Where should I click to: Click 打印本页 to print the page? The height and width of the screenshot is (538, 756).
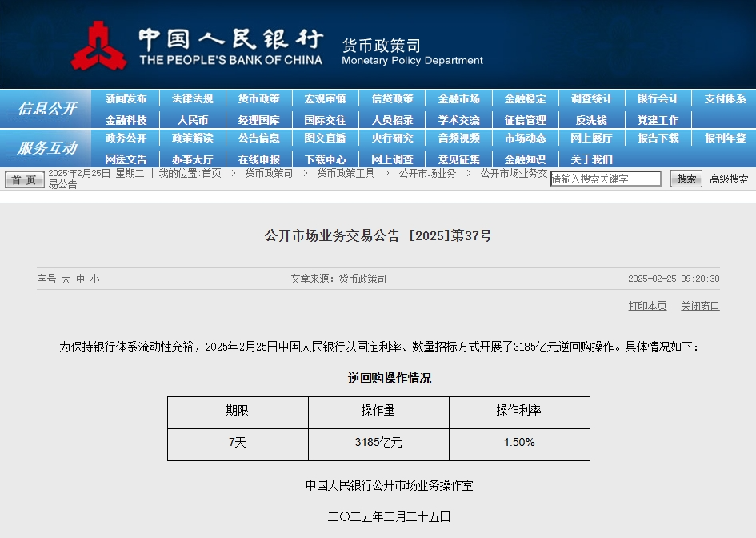[646, 306]
